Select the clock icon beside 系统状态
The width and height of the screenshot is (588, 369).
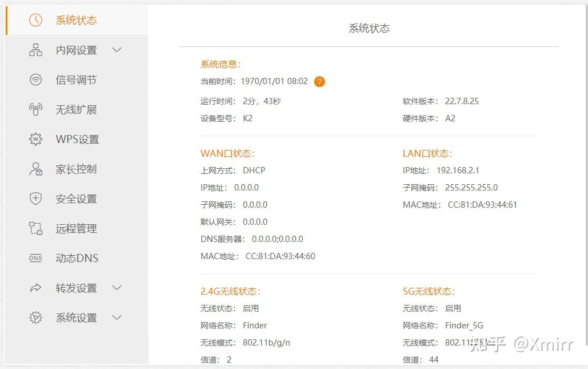click(x=35, y=20)
